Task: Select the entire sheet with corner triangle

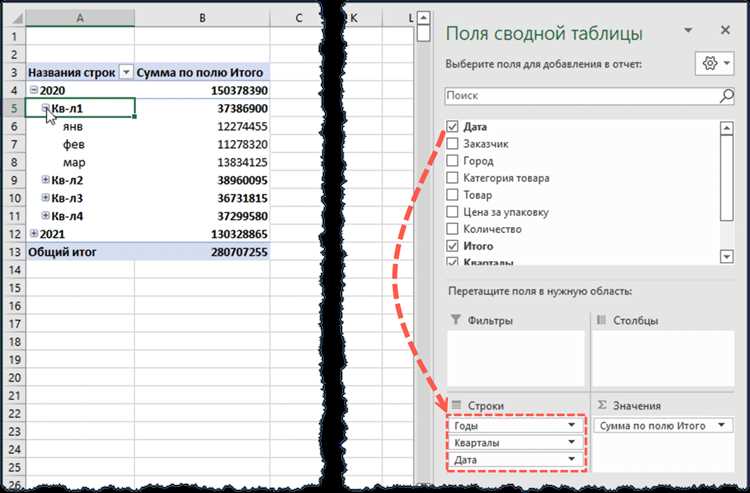Action: 16,19
